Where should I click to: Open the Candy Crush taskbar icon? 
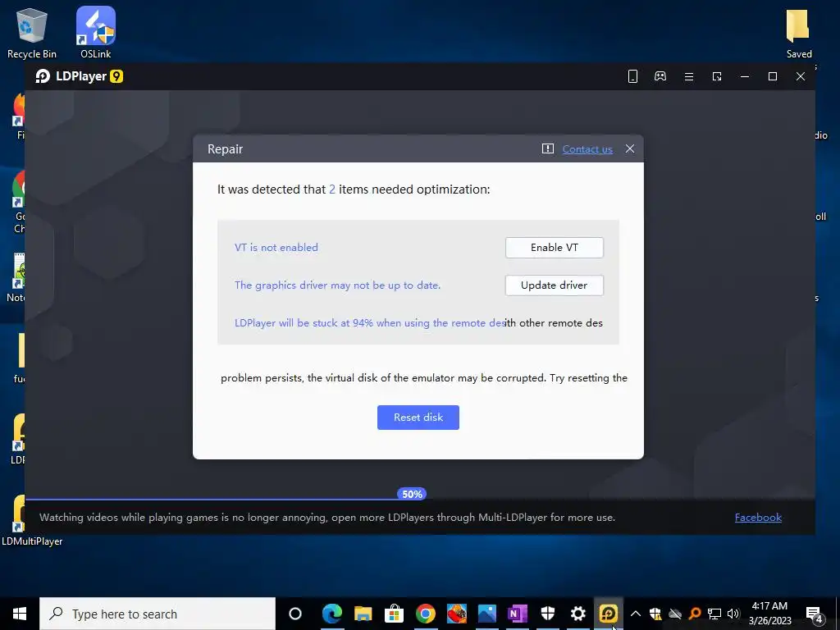[456, 614]
